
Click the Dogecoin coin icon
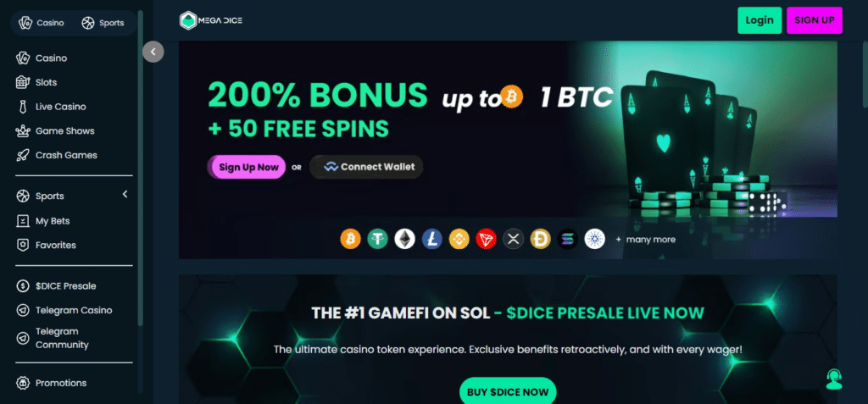click(x=540, y=239)
